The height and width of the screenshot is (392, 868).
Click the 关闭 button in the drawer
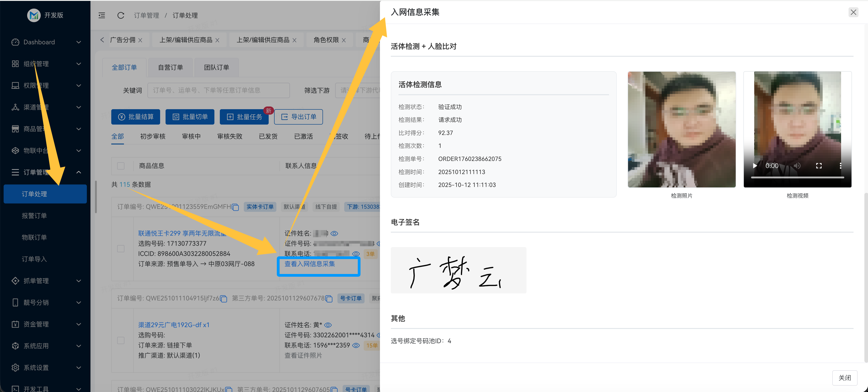point(844,378)
